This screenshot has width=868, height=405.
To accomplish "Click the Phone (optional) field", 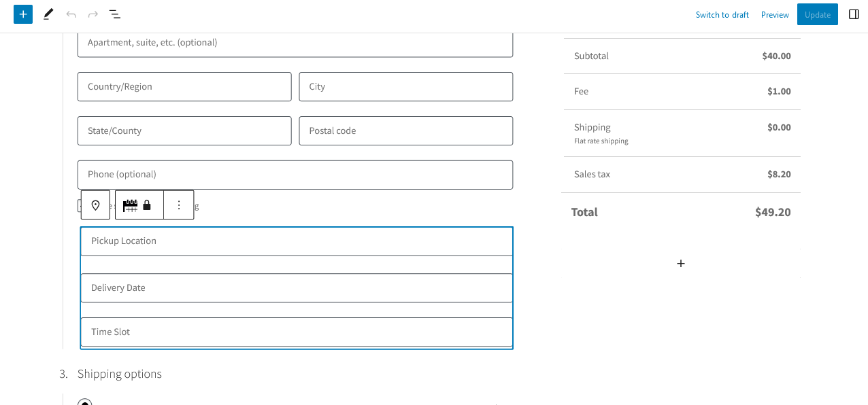I will [x=295, y=175].
